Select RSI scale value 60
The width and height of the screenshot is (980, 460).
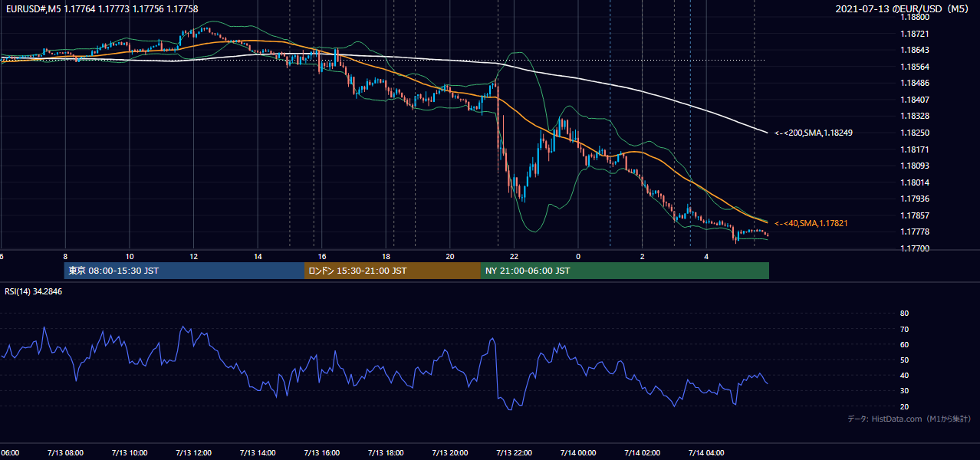(x=904, y=344)
